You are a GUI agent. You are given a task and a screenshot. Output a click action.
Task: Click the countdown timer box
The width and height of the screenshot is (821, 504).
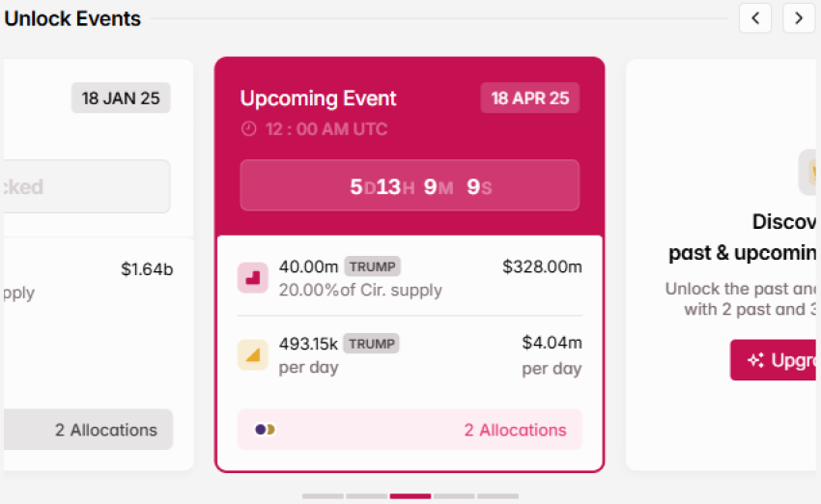(410, 185)
